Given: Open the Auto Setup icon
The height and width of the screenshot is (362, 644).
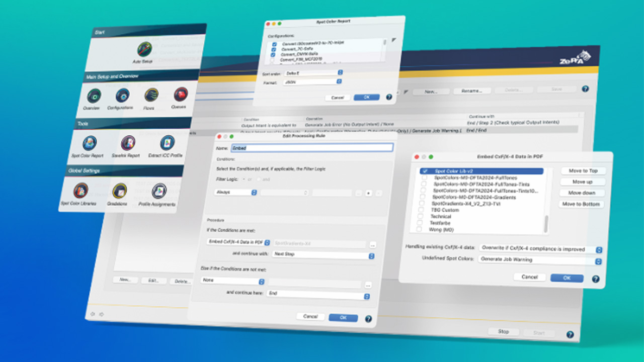Looking at the screenshot, I should pos(144,50).
